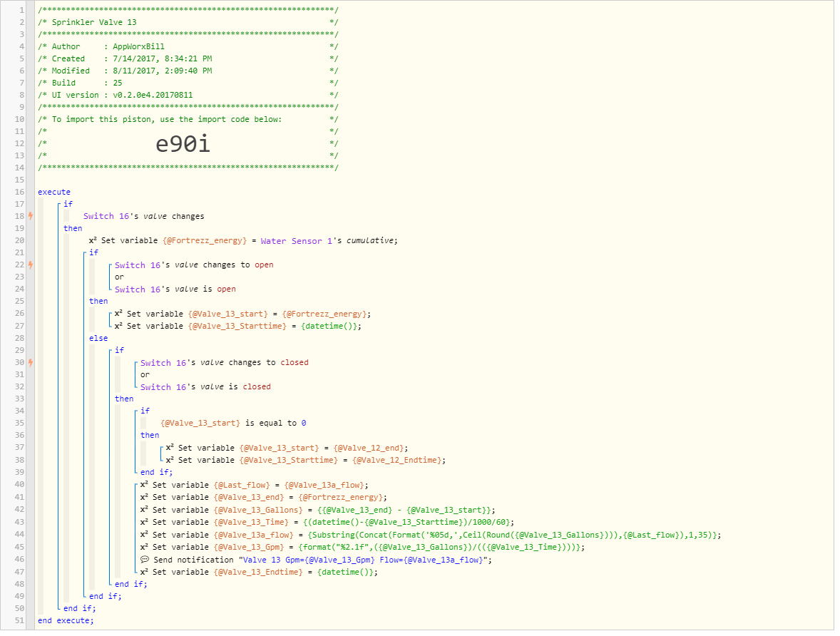This screenshot has height=636, width=840.
Task: Click the "or" operator on line 23
Action: coord(120,277)
